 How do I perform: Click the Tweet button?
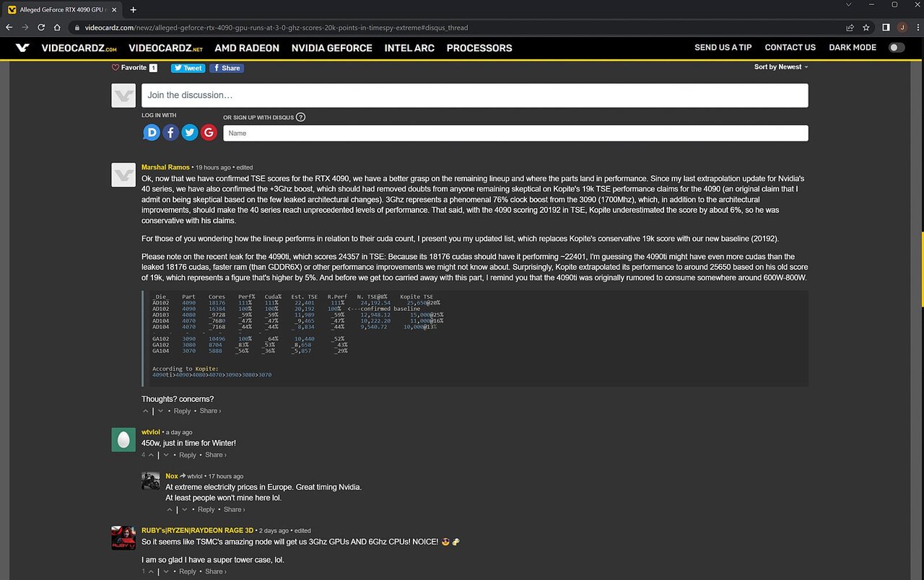pos(188,68)
